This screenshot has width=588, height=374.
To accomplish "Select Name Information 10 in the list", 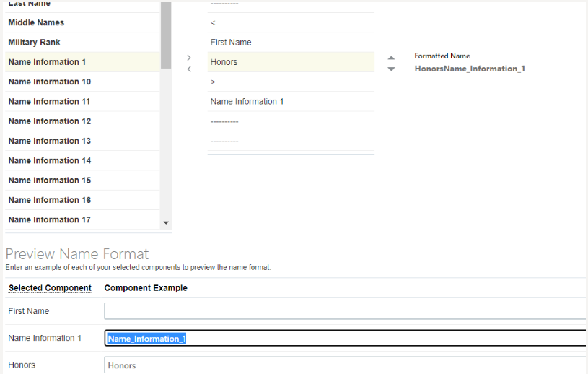I will pyautogui.click(x=82, y=82).
